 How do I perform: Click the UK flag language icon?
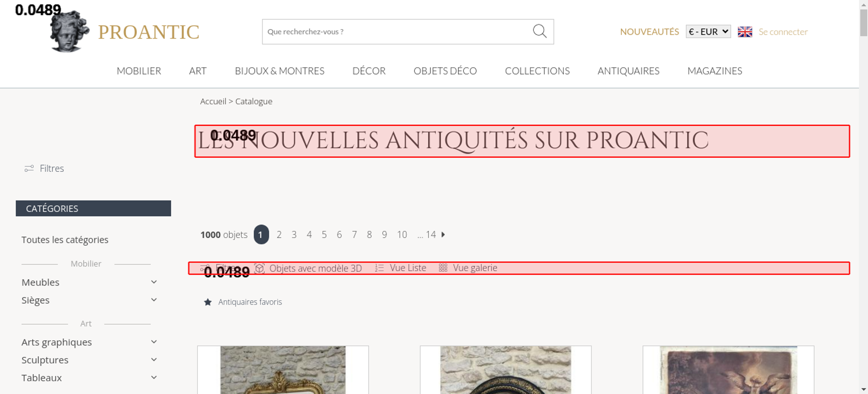(745, 32)
